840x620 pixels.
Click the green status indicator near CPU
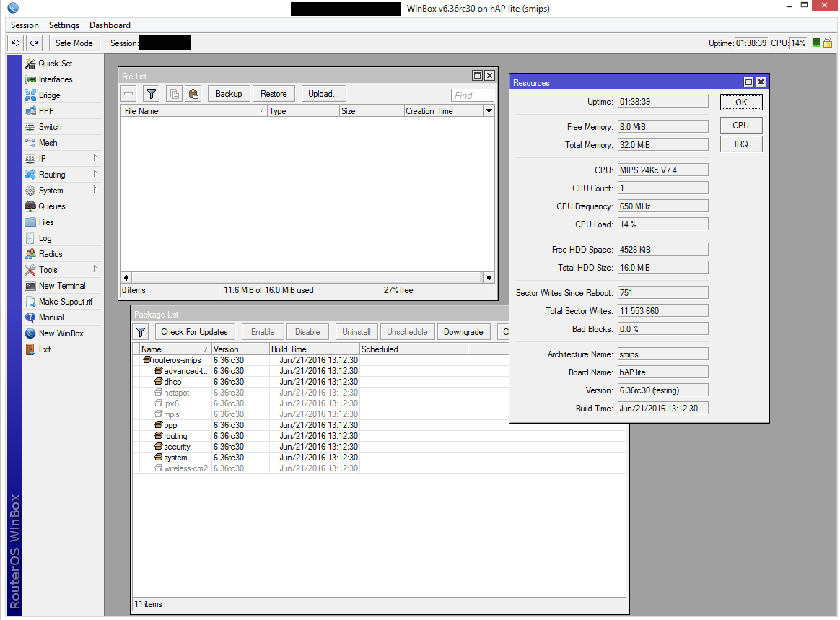click(x=816, y=43)
